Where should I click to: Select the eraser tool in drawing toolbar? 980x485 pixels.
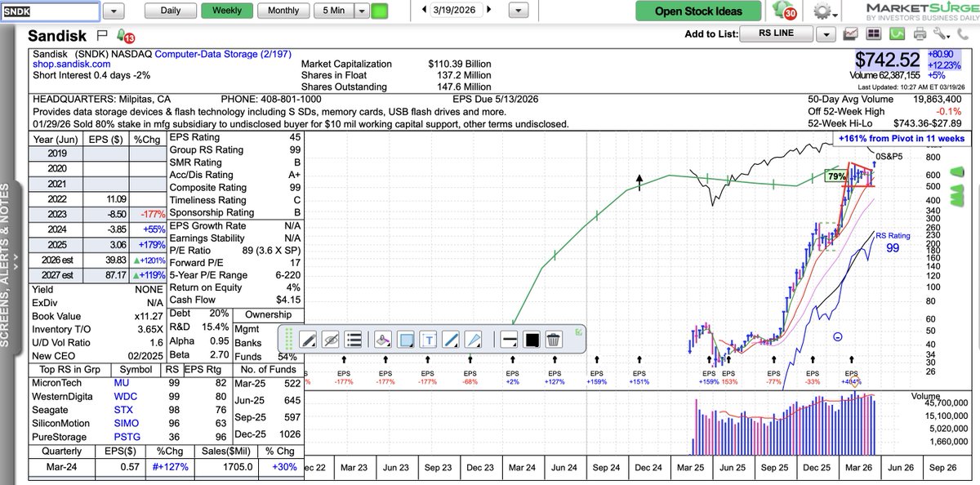point(384,339)
